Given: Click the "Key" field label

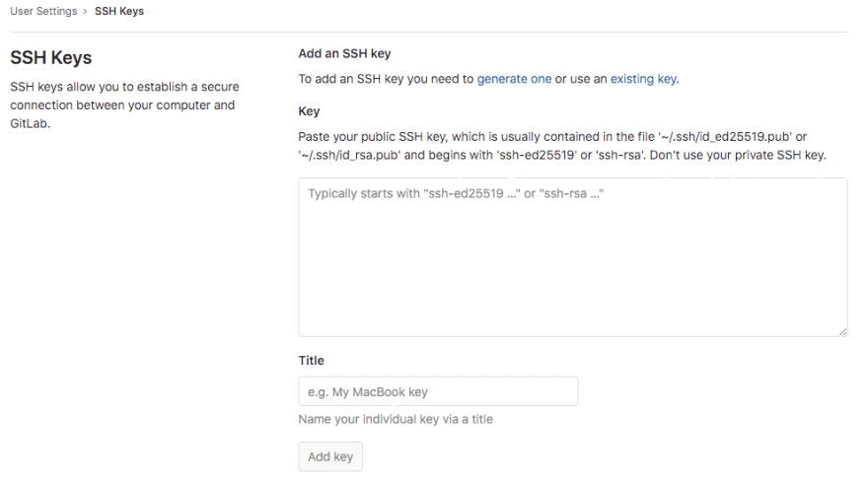Looking at the screenshot, I should [x=309, y=111].
